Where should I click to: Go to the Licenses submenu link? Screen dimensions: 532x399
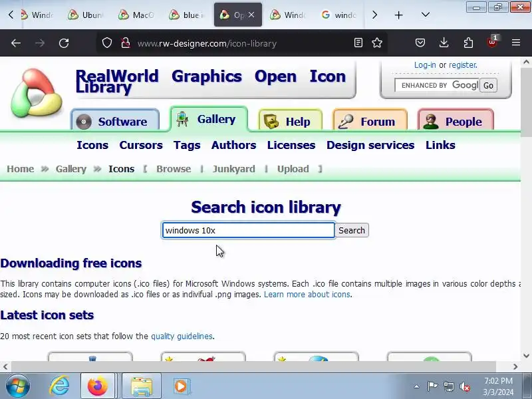[x=291, y=145]
